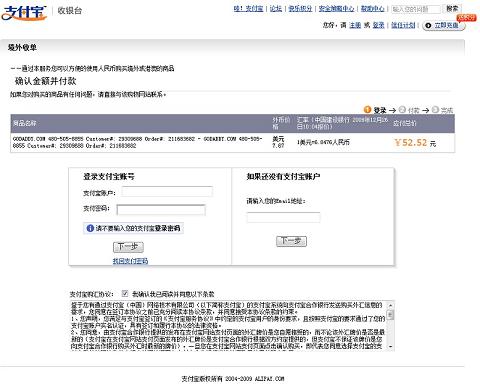Viewport: 480px width, 388px height.
Task: Open the 快乐积分 points link
Action: click(300, 9)
